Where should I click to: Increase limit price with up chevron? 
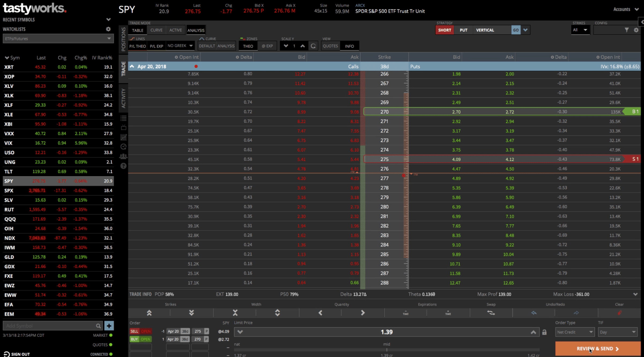[x=533, y=332]
